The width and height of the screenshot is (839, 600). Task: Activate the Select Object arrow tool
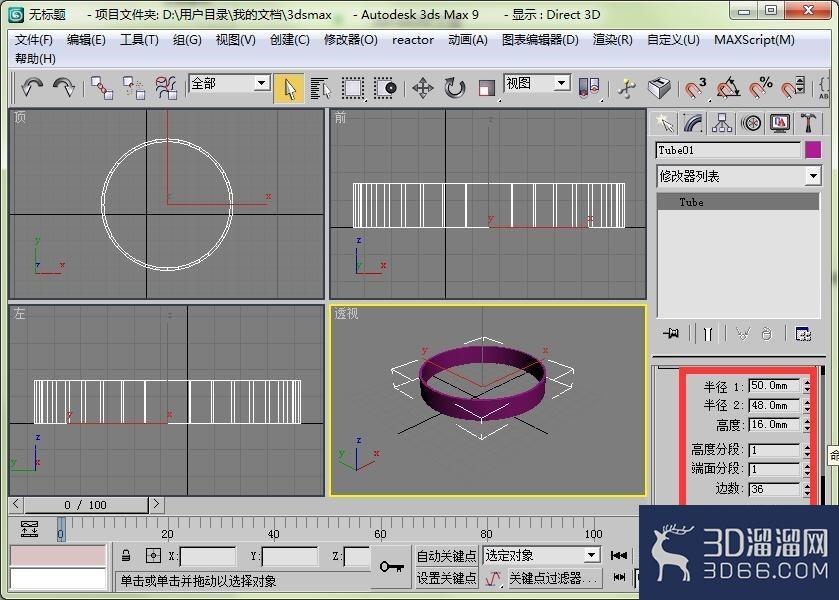[x=289, y=88]
